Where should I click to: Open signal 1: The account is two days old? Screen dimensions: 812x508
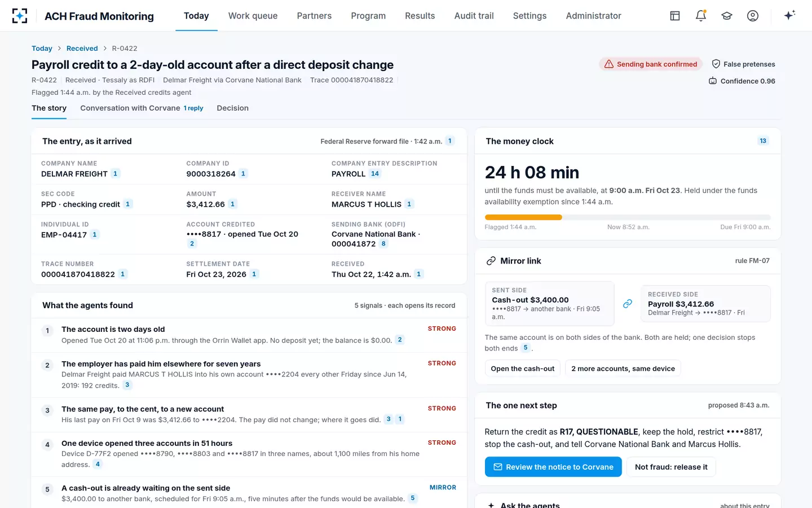[x=249, y=335]
